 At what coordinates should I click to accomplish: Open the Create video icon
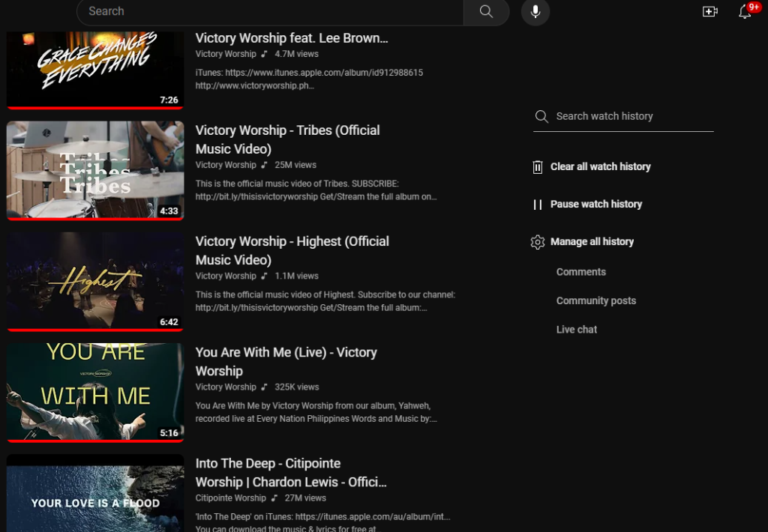point(709,11)
